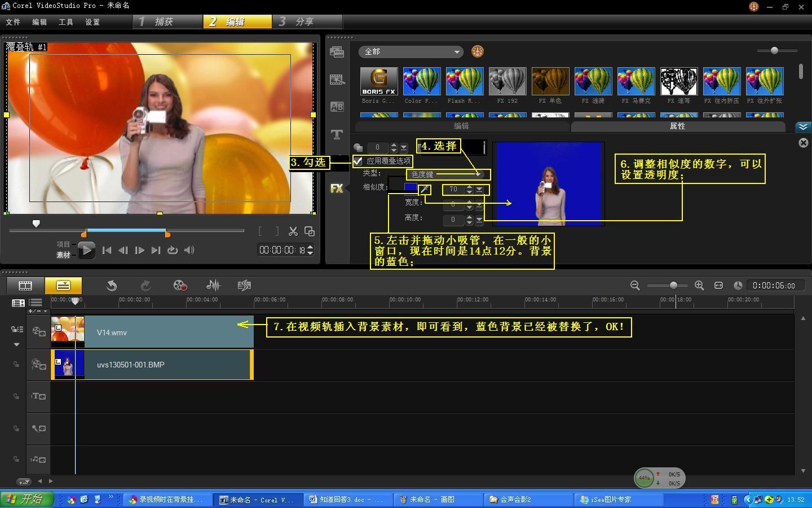The height and width of the screenshot is (508, 812).
Task: Click the project duration clock icon
Action: coord(738,286)
